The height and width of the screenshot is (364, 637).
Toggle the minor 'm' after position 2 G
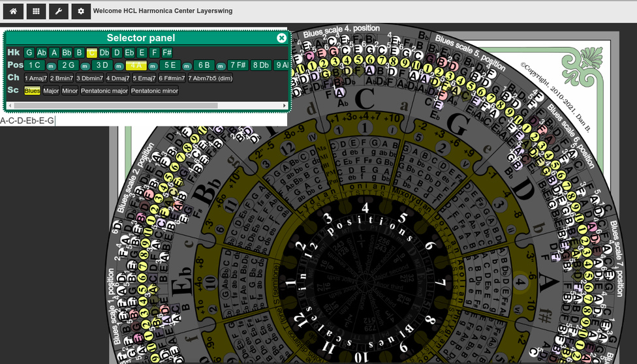(x=85, y=66)
